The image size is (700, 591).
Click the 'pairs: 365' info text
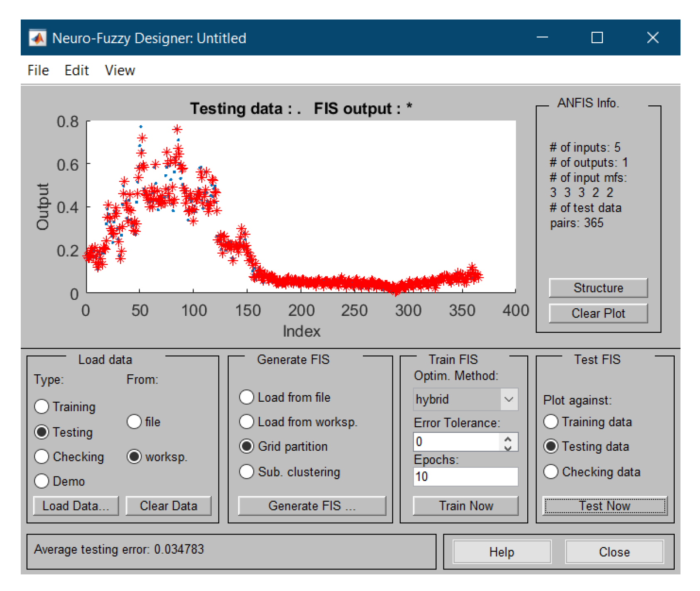[x=576, y=223]
